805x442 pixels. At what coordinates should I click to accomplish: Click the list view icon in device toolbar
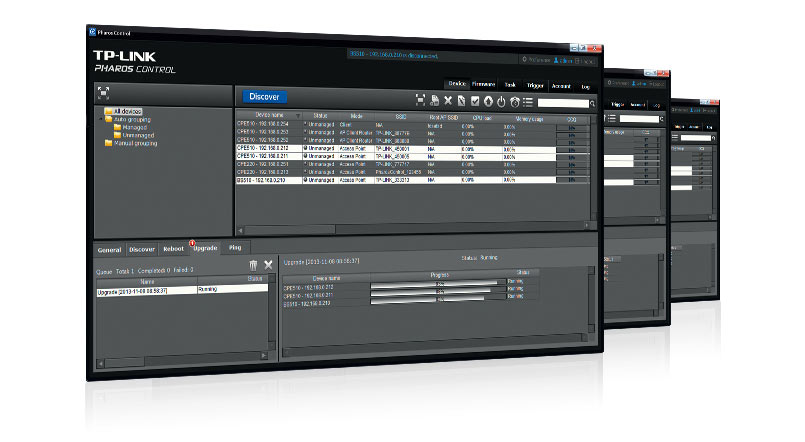point(528,103)
